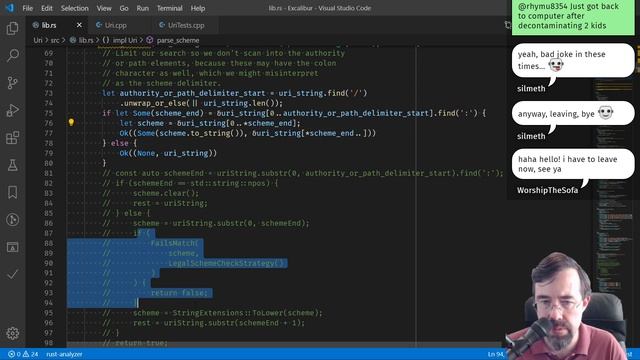Screen dimensions: 640x360
Task: Open the Extensions view
Action: 12,138
